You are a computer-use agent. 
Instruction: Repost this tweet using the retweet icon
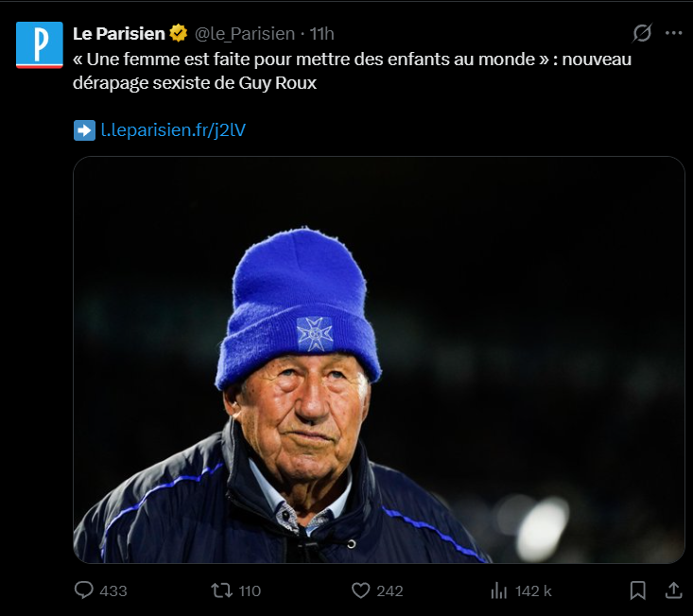[220, 590]
